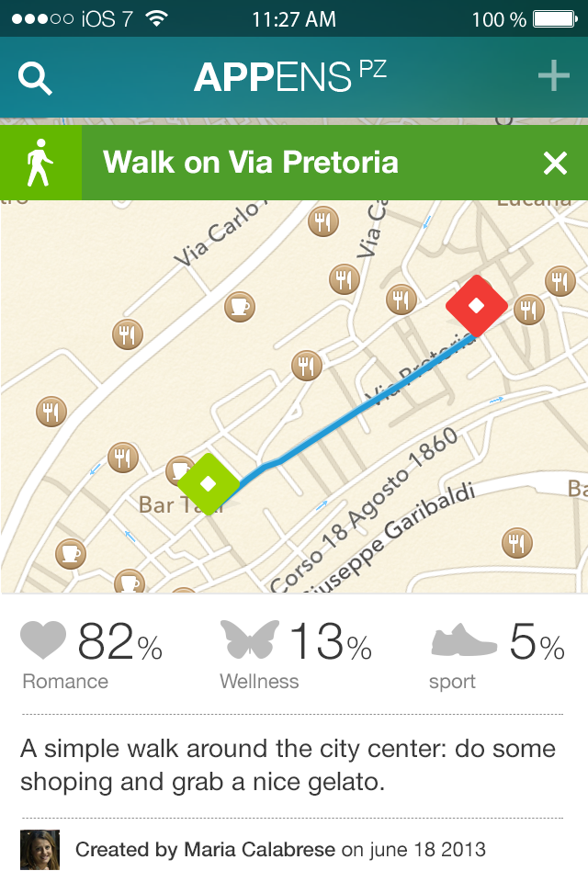Tap the Wellness butterfly icon

[249, 640]
